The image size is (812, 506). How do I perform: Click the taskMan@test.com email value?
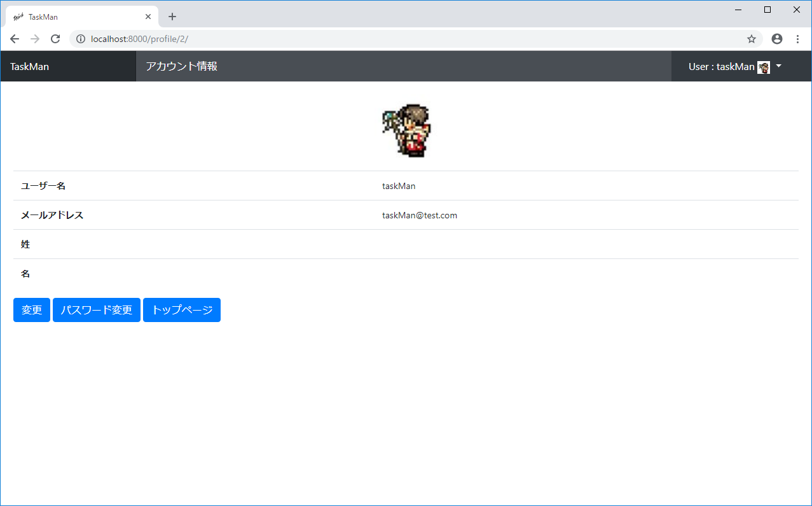(420, 215)
